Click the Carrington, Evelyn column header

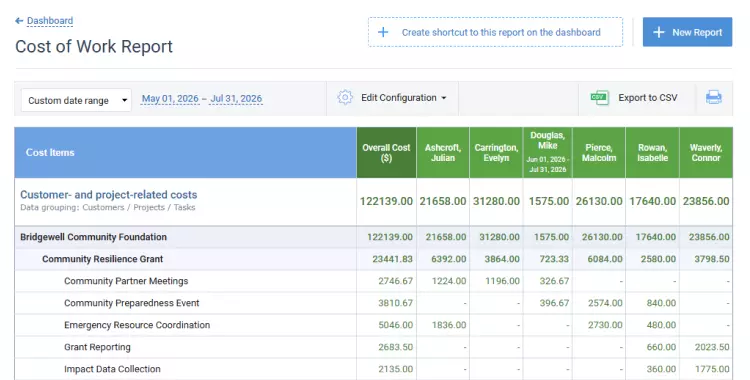(496, 153)
